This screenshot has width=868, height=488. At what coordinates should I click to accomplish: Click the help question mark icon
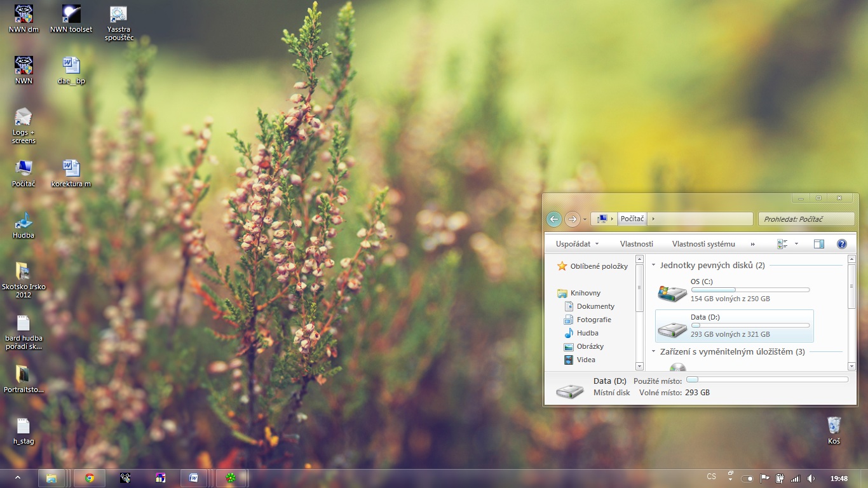click(842, 244)
